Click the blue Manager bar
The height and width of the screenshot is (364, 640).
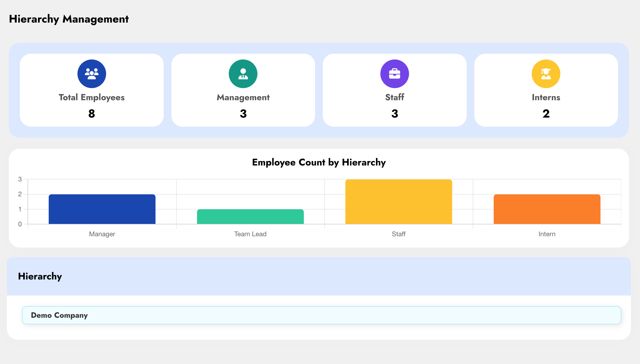[x=102, y=209]
